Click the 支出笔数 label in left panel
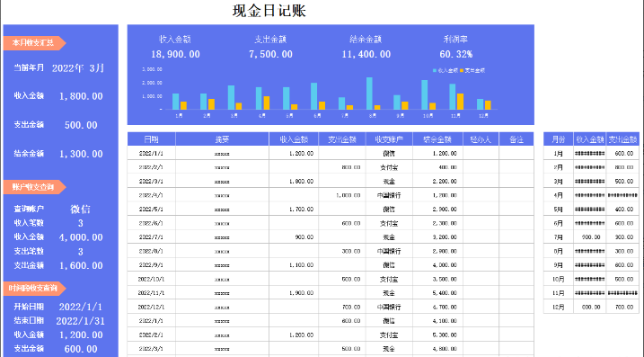The image size is (644, 357). pyautogui.click(x=29, y=251)
